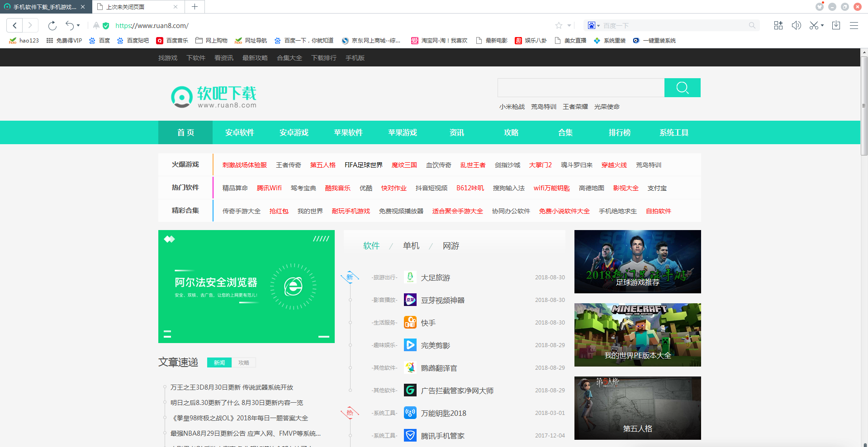
Task: Open the 娱乐八卦 bookmark
Action: tap(531, 41)
